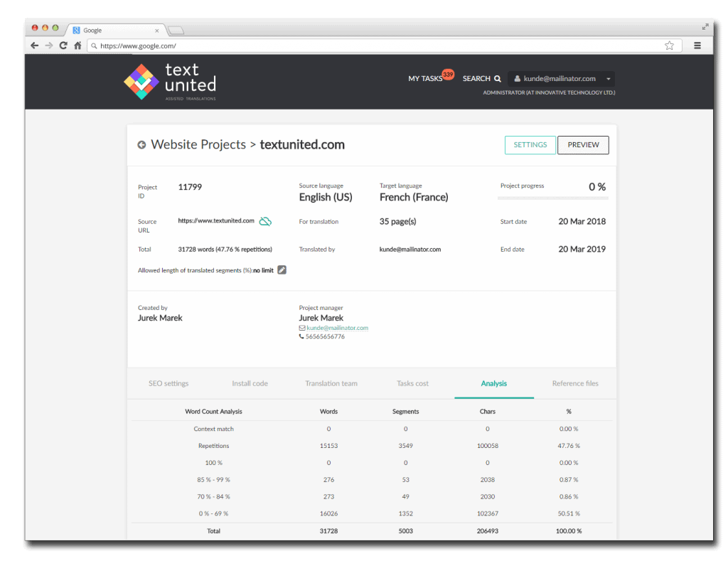
Task: Click project ID value 11799
Action: tap(190, 187)
